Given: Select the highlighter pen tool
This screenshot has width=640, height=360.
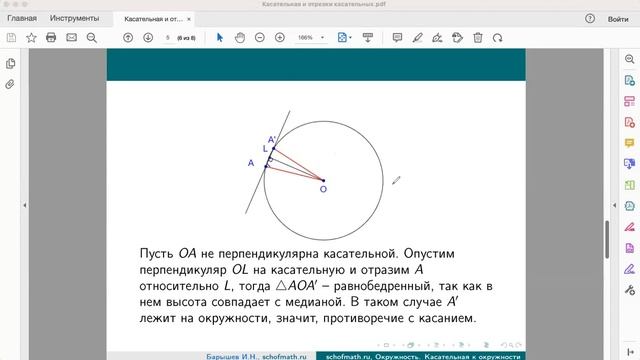Looking at the screenshot, I should coord(417,38).
